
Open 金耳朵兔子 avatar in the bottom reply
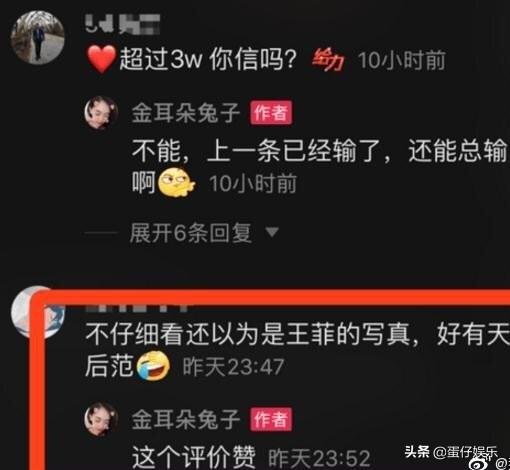click(101, 419)
